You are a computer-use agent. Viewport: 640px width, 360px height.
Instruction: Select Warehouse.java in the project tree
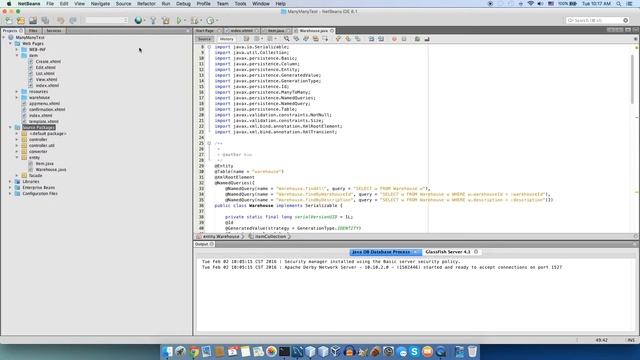51,169
